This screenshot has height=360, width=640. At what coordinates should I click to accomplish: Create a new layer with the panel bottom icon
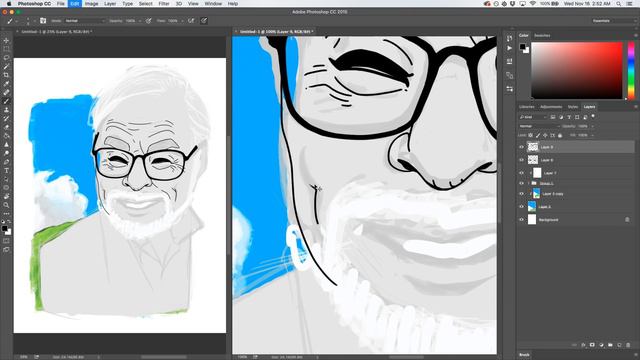[619, 345]
